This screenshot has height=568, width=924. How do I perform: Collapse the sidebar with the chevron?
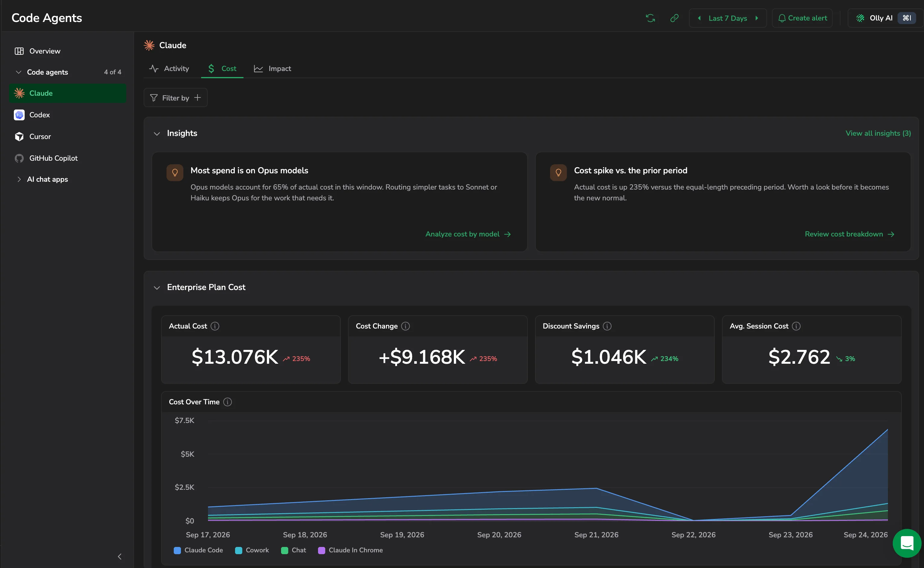click(119, 556)
